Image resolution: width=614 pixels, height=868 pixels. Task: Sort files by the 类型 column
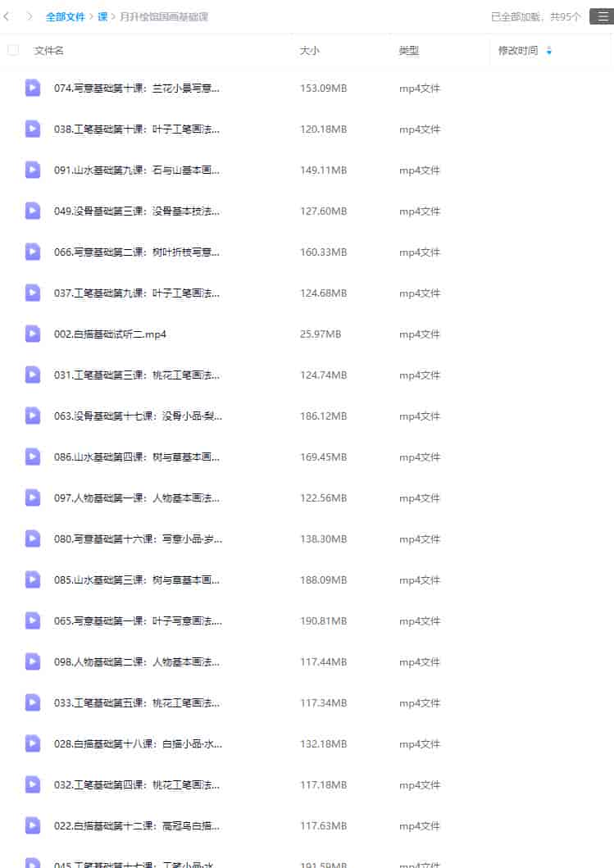(408, 50)
